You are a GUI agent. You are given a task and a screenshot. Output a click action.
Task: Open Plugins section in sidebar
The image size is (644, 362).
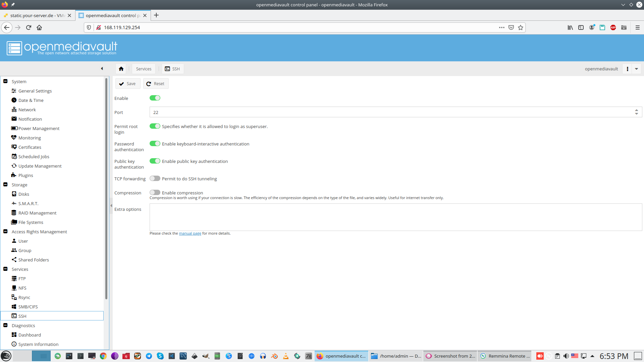pos(25,175)
